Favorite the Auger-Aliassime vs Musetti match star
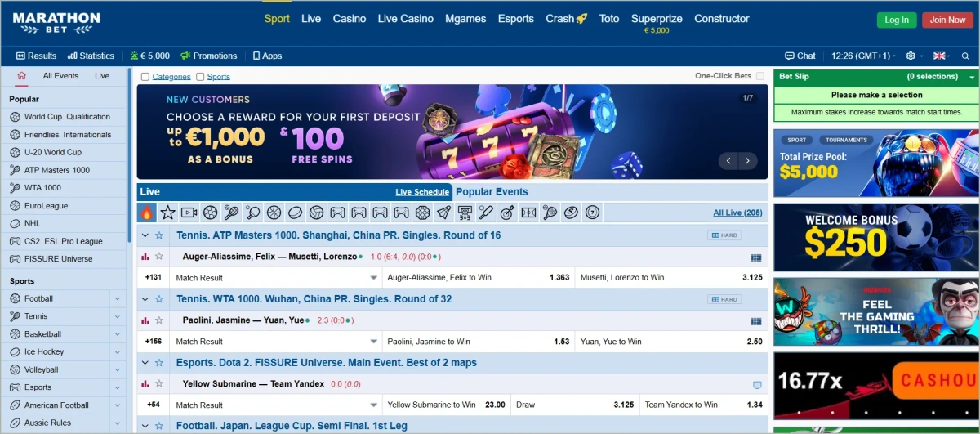 pyautogui.click(x=159, y=257)
